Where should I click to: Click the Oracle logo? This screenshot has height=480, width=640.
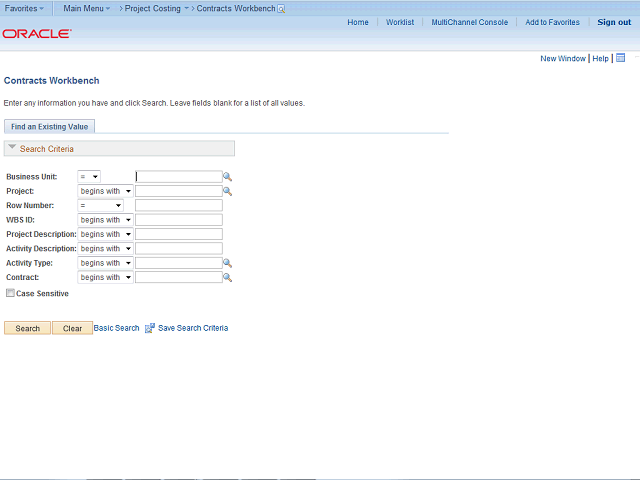click(37, 33)
